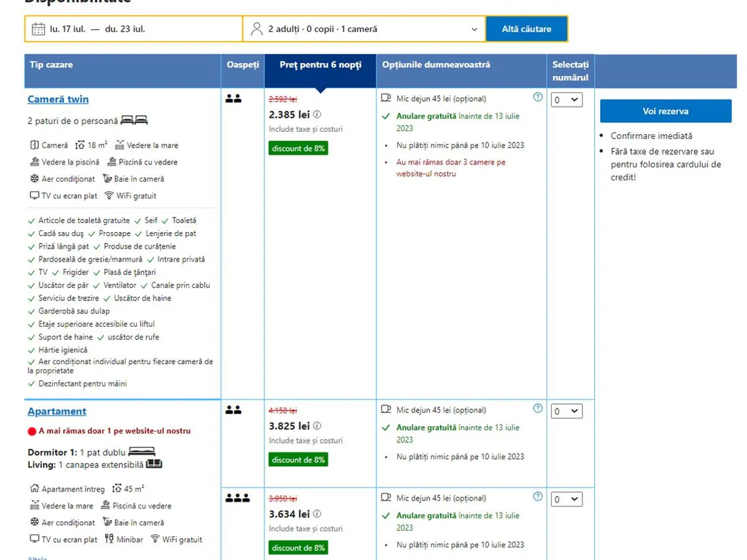747x560 pixels.
Task: Expand guests and rooms selector
Action: coord(364,29)
